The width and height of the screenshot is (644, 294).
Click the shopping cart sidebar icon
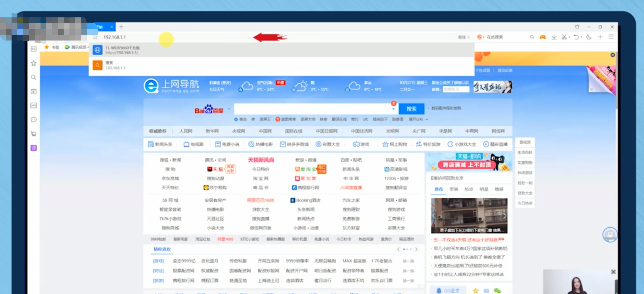click(34, 134)
